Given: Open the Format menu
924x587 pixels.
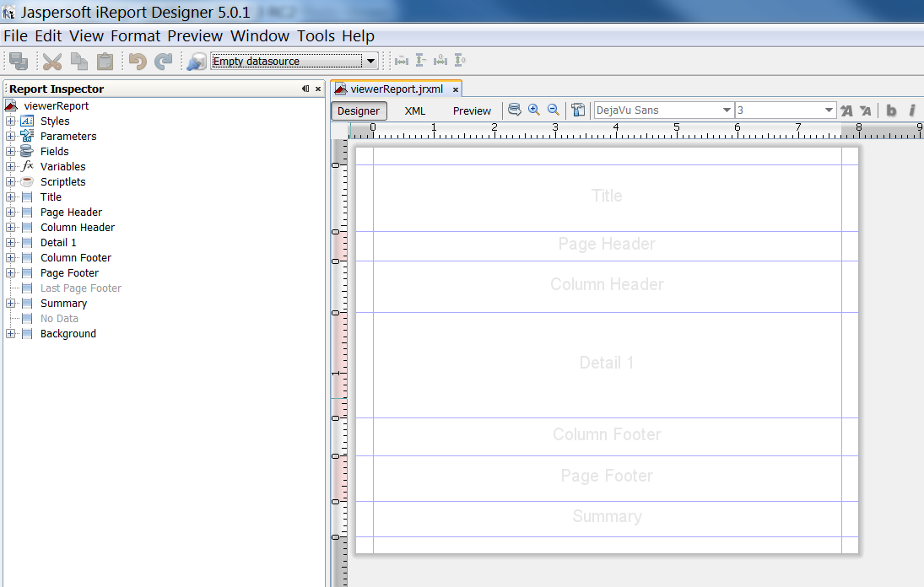Looking at the screenshot, I should point(135,35).
